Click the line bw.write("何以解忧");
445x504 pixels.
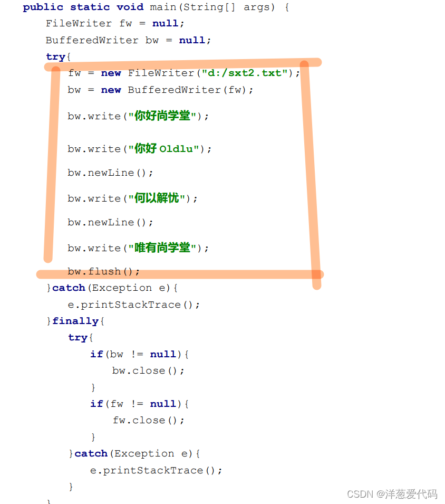[x=132, y=198]
